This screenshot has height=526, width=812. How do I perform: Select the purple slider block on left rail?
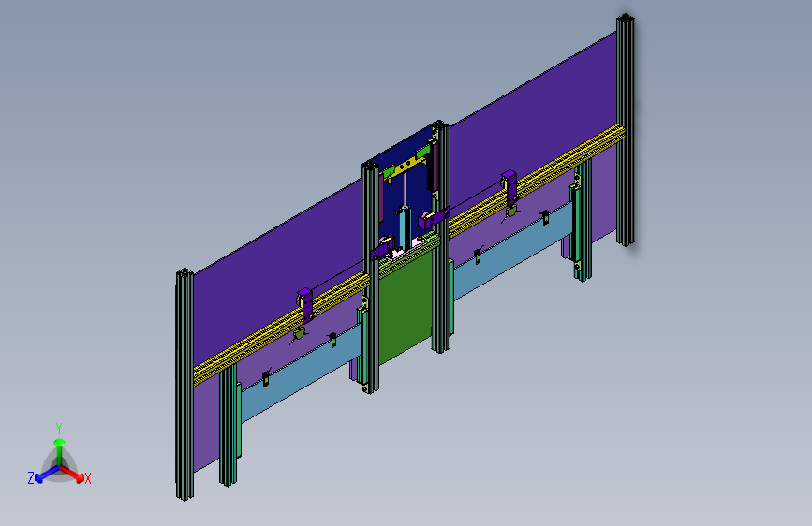[306, 305]
